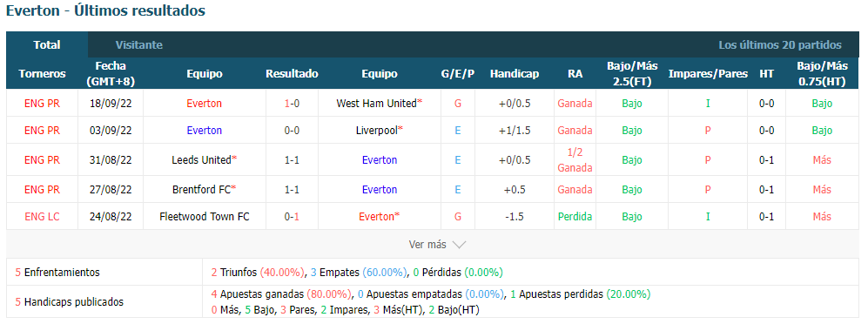Open the Fleetwood Town FC link

[x=205, y=217]
